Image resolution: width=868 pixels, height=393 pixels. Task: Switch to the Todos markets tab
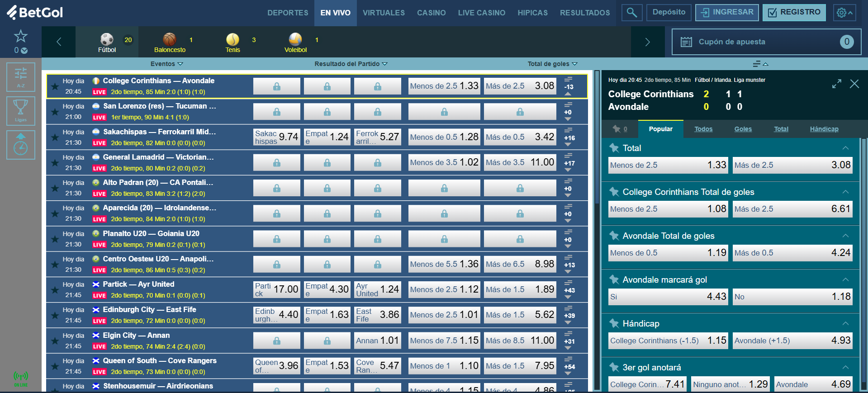703,129
